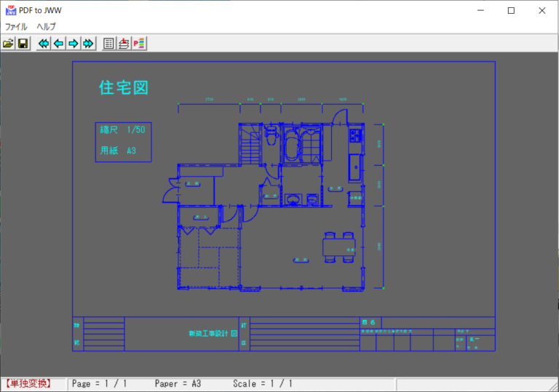Click the 住宅図 title in the drawing
Viewport: 559px width, 392px height.
point(124,88)
